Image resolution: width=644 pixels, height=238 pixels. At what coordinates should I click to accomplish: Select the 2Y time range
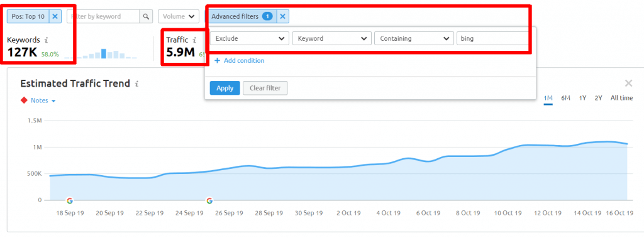click(599, 98)
